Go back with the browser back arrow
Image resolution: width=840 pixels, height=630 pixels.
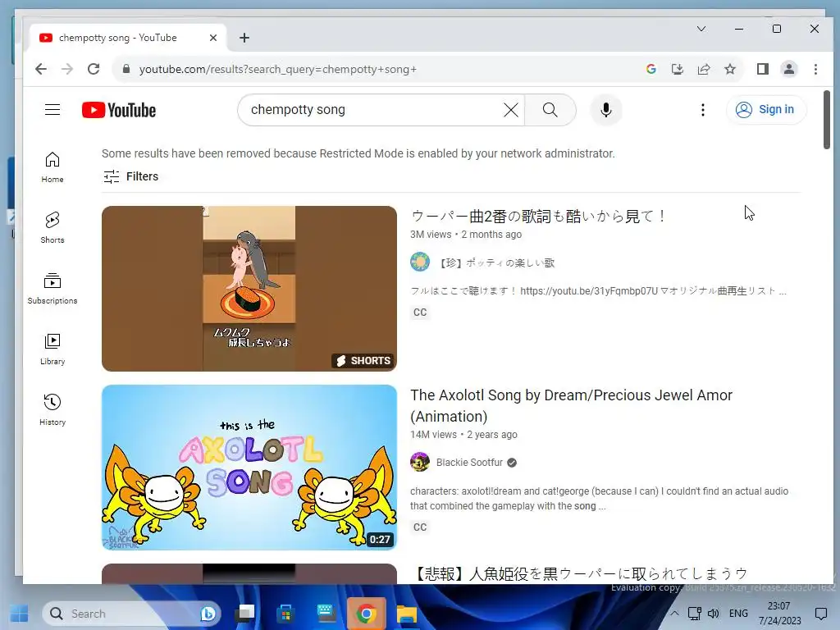click(x=41, y=69)
